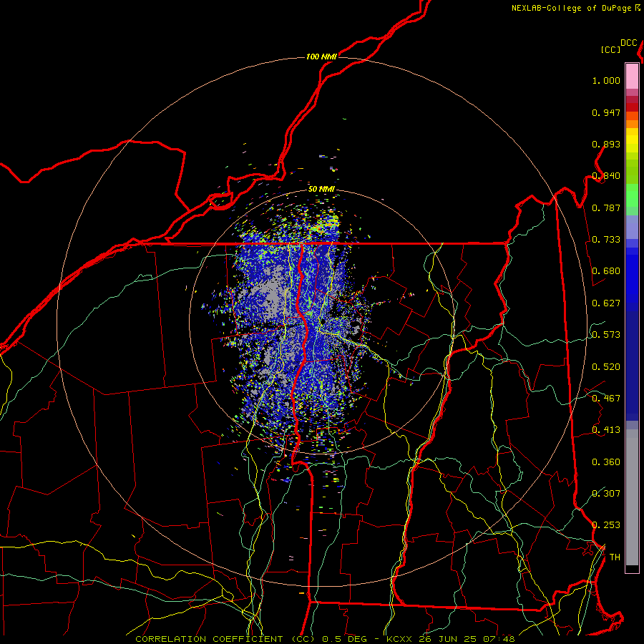Click the 0.680 scale value
Image resolution: width=644 pixels, height=644 pixels.
(606, 271)
